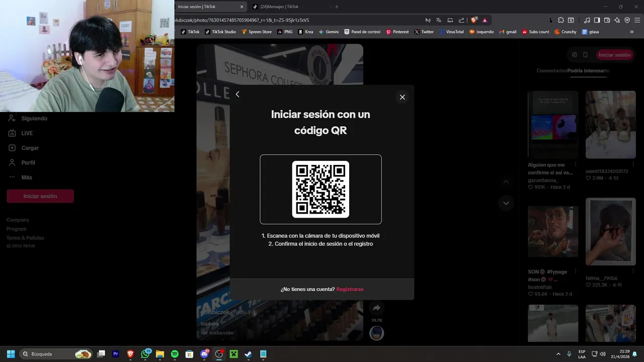Open the Brave Shields lion icon
Image resolution: width=644 pixels, height=362 pixels.
pyautogui.click(x=474, y=20)
